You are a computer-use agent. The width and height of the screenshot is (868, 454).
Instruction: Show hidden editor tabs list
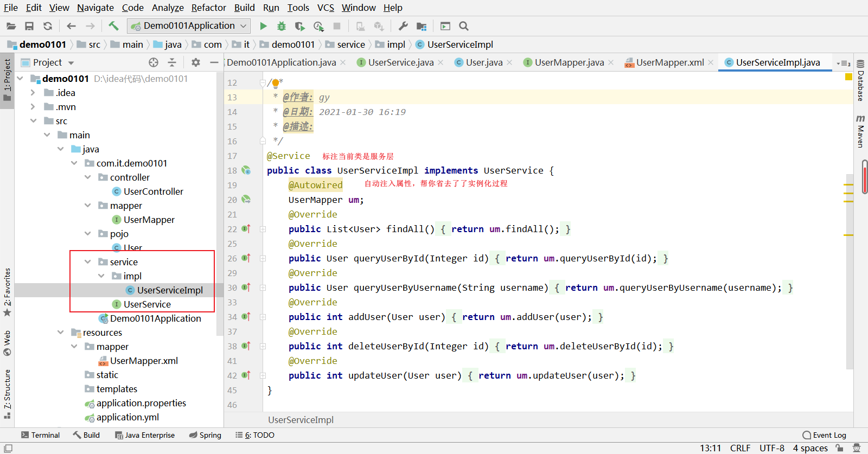843,63
